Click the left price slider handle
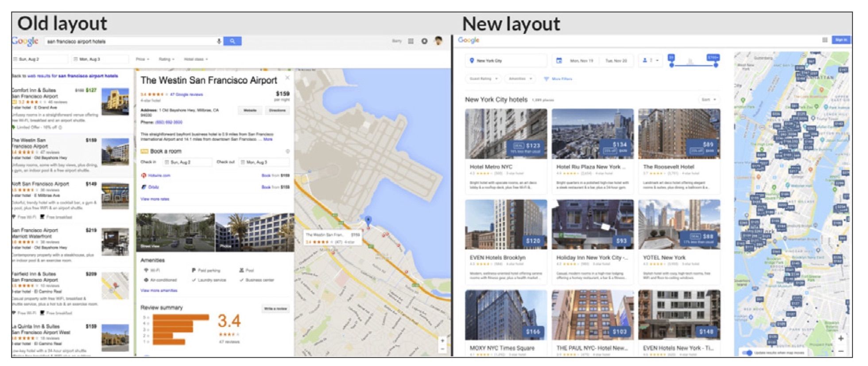Image resolution: width=868 pixels, height=366 pixels. (x=672, y=65)
